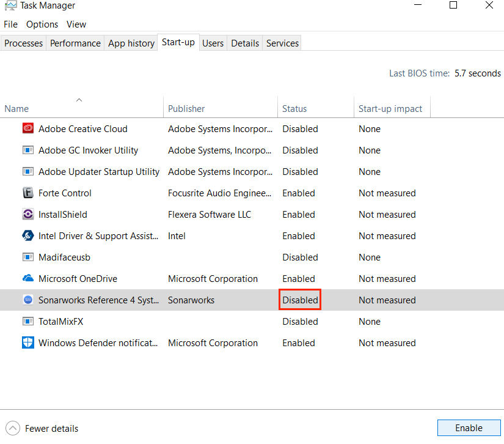Click the Adobe Creative Cloud icon
The height and width of the screenshot is (444, 504).
click(28, 128)
